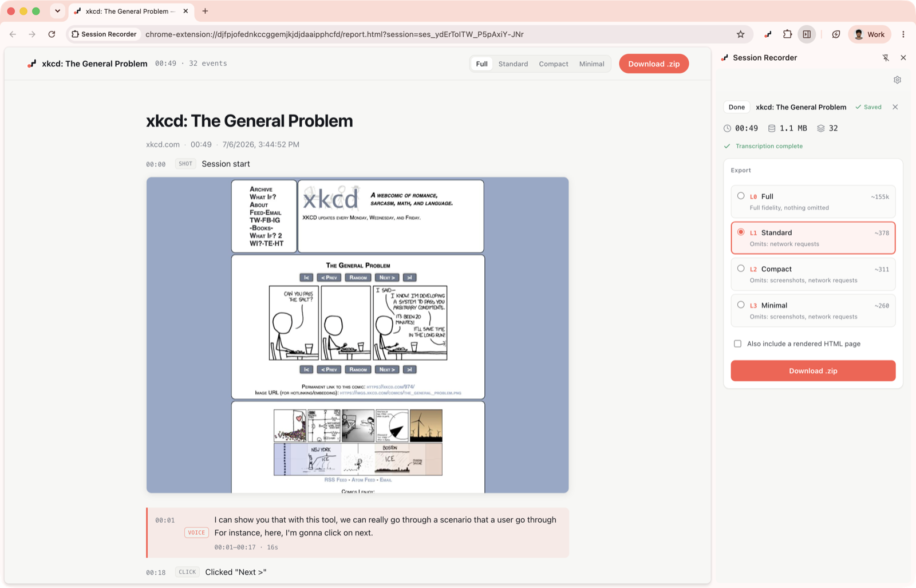Unpin the Session Recorder side panel

click(x=886, y=58)
